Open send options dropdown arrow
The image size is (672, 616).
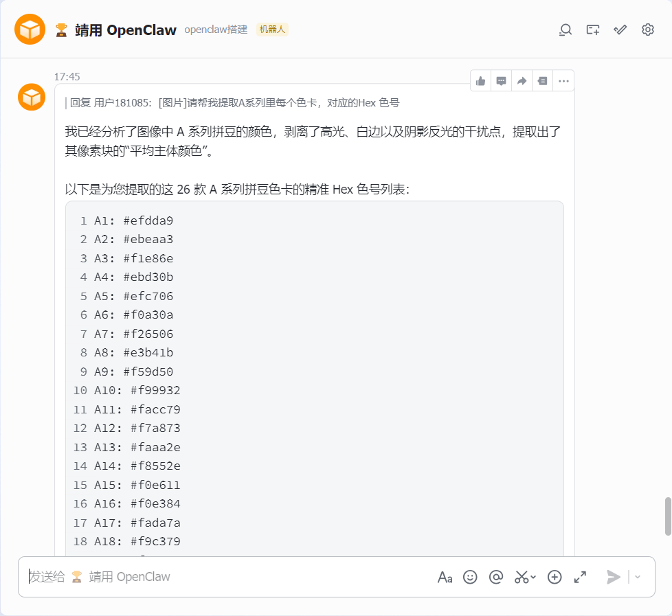pos(637,577)
